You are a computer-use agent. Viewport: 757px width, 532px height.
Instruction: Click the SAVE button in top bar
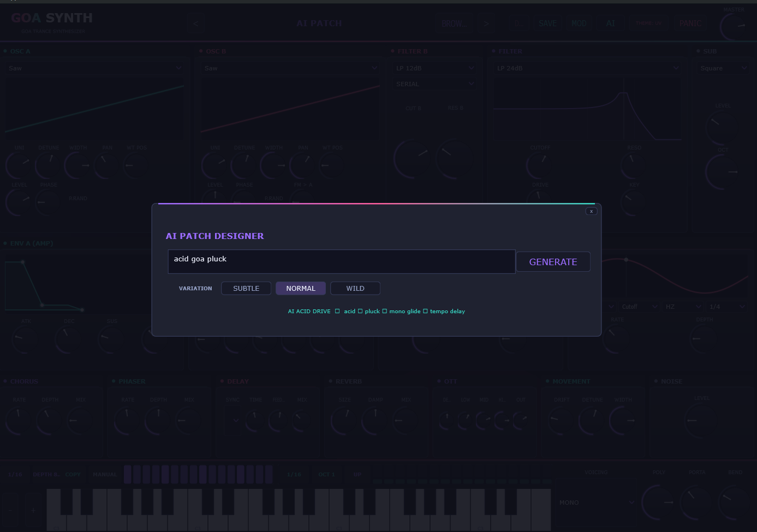click(547, 23)
